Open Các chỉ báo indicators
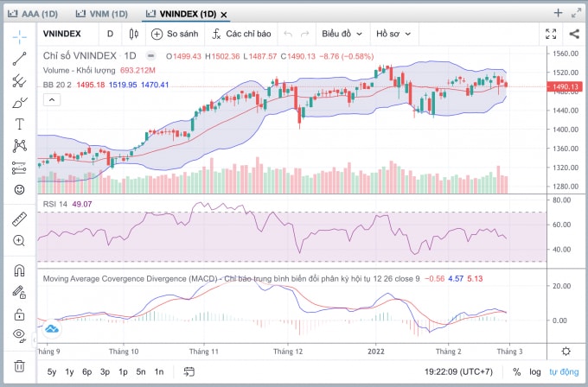The height and width of the screenshot is (387, 588). point(241,34)
